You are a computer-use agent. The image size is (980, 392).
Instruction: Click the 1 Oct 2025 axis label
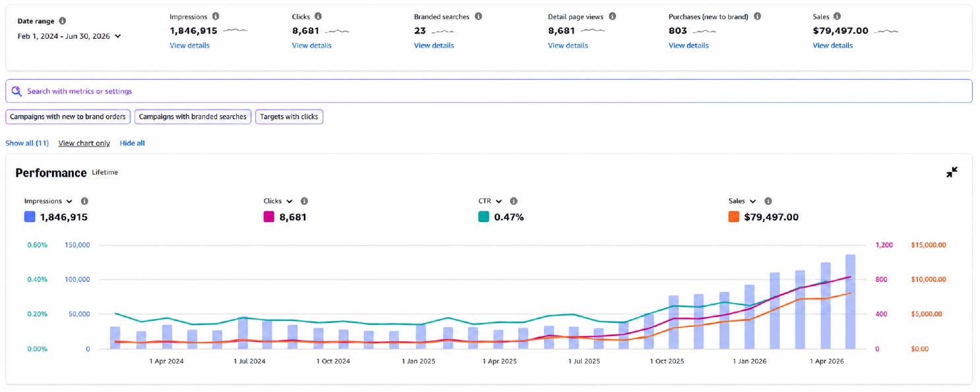tap(667, 361)
